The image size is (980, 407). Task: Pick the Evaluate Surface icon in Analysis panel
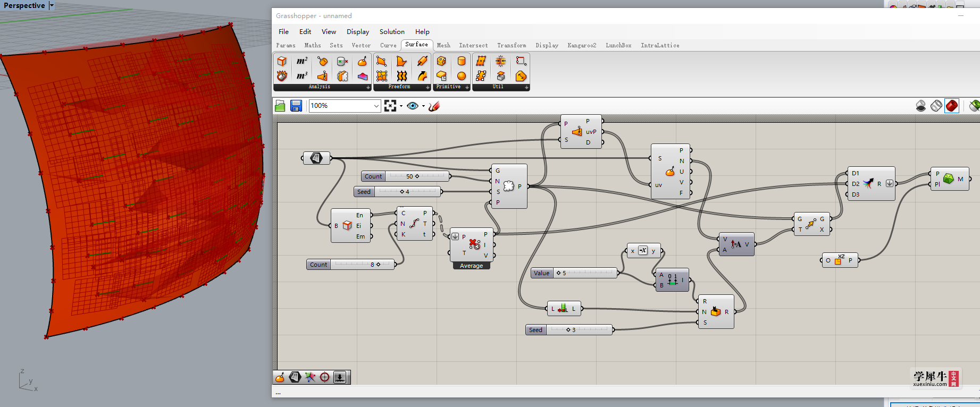(x=363, y=61)
